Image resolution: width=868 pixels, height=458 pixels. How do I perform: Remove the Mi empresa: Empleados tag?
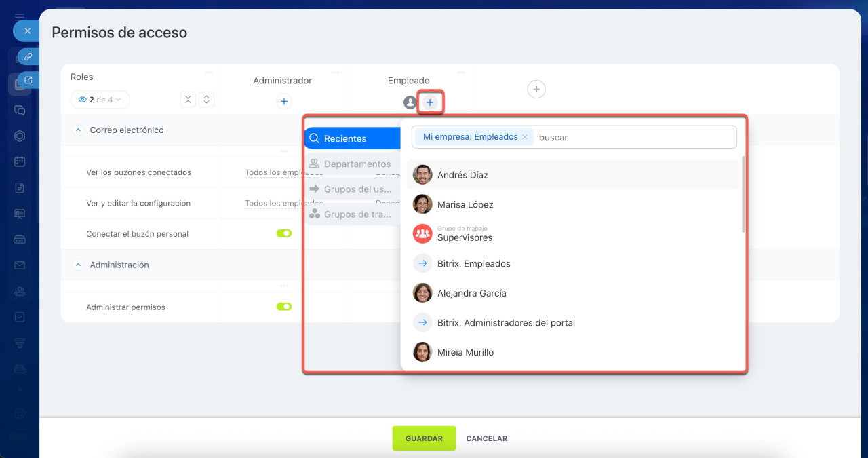click(x=524, y=137)
